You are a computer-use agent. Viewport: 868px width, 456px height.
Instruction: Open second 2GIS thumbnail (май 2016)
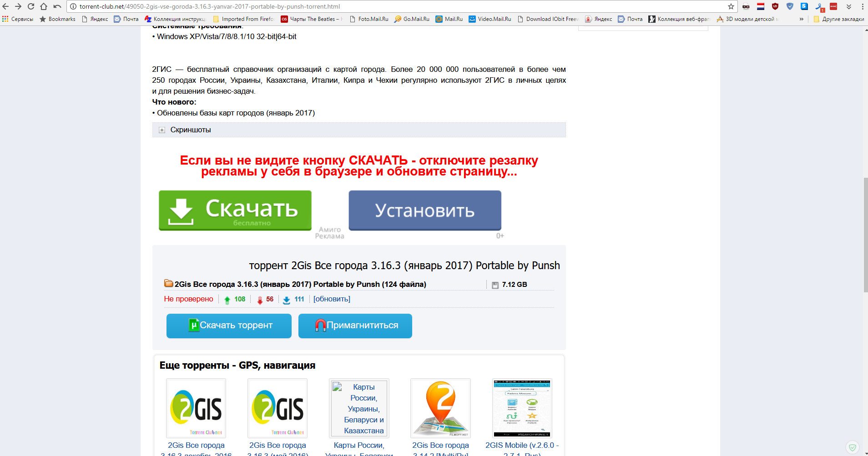pos(278,408)
